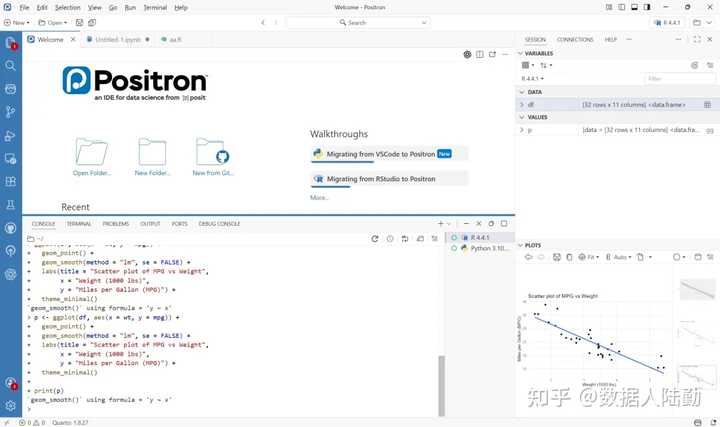The width and height of the screenshot is (720, 427).
Task: Open the variables sorting dropdown
Action: pyautogui.click(x=546, y=65)
